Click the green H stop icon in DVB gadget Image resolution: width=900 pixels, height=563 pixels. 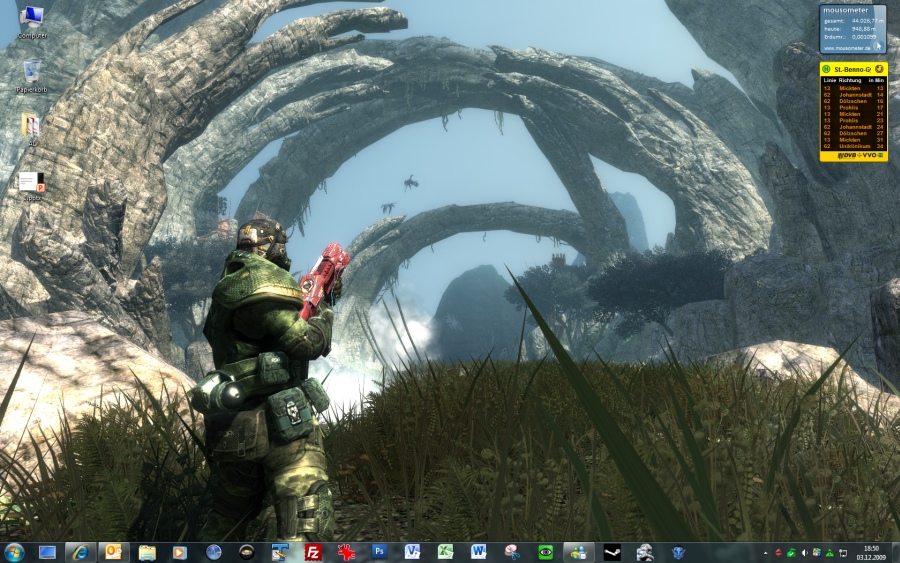(x=826, y=69)
